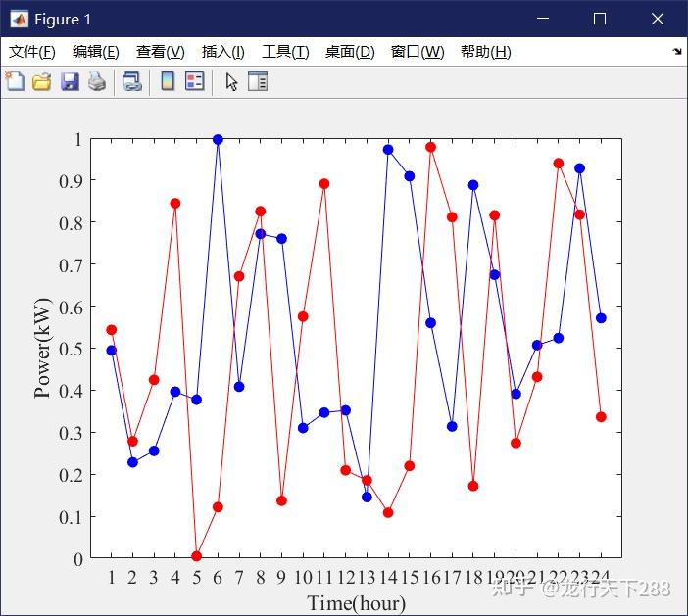
Task: Save the figure with the floppy icon
Action: [x=70, y=82]
